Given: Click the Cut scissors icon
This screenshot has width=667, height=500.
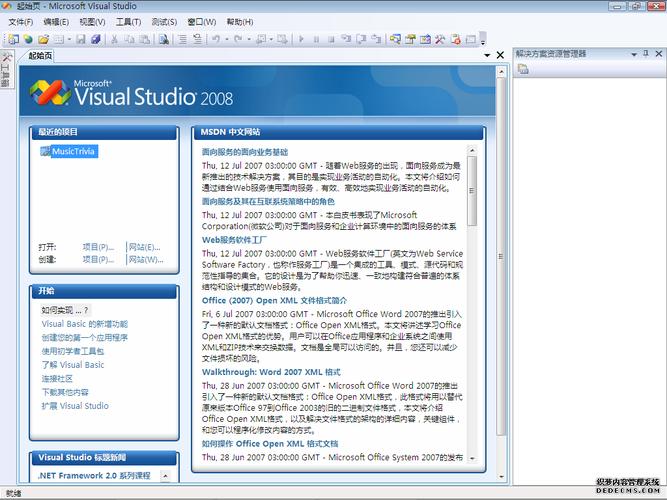Looking at the screenshot, I should [114, 39].
